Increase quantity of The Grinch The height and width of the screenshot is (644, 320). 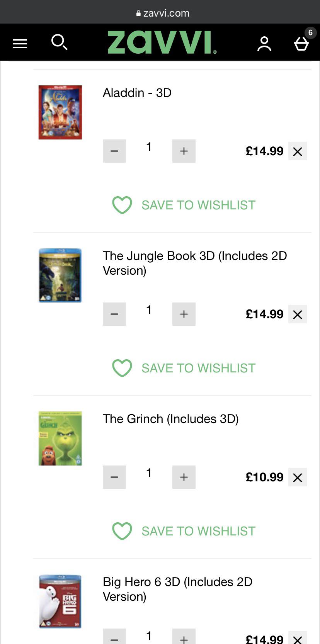pos(184,477)
